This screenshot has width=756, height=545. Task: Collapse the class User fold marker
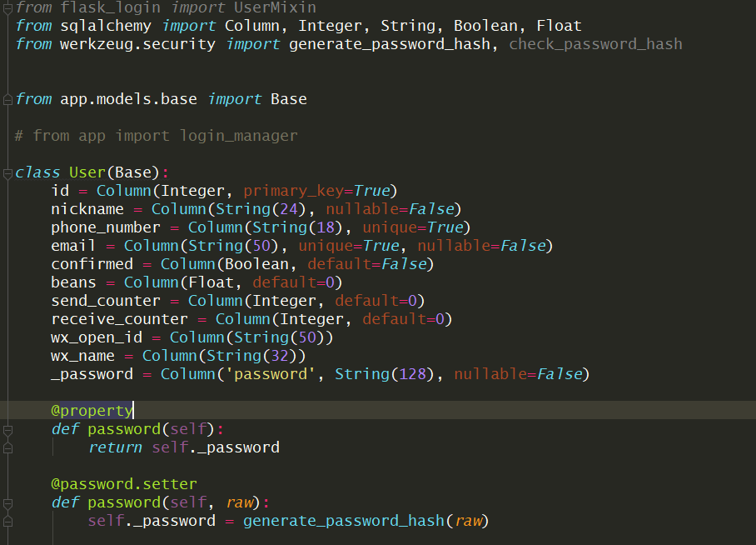[x=7, y=172]
